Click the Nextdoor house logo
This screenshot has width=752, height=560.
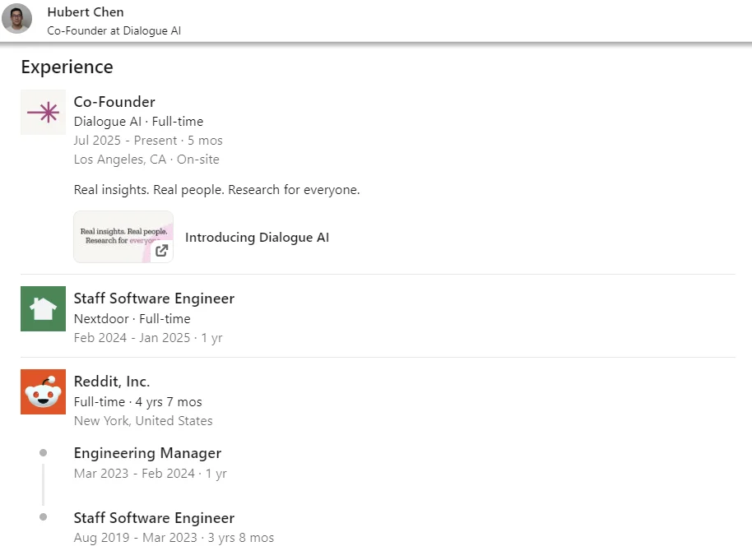(x=43, y=308)
